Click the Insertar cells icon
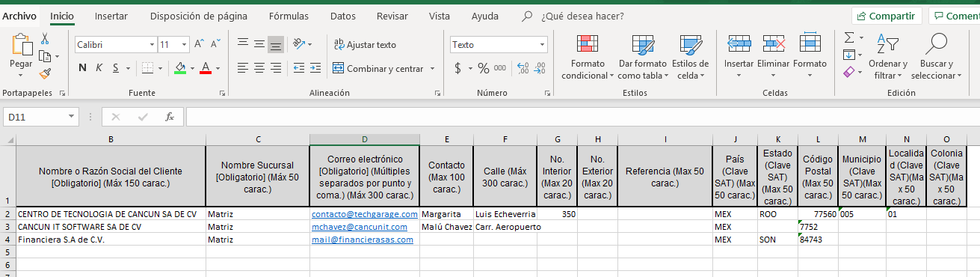 tap(739, 44)
